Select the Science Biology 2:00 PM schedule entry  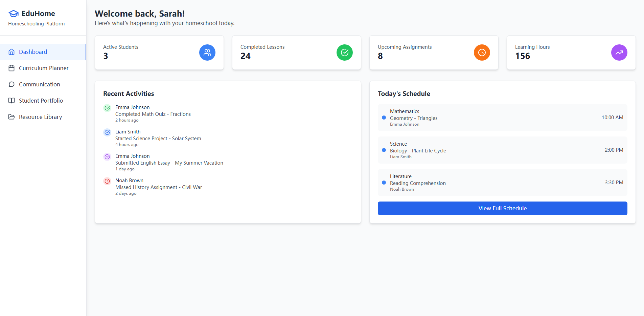tap(502, 150)
